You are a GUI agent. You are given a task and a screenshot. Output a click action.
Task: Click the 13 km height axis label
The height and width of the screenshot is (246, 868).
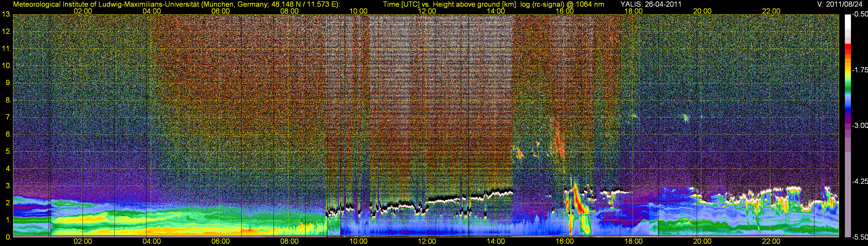tap(6, 14)
